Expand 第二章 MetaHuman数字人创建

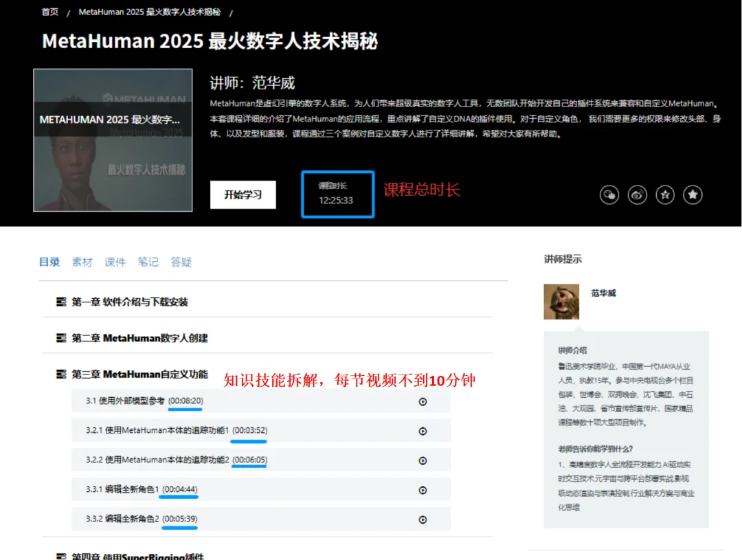click(139, 338)
